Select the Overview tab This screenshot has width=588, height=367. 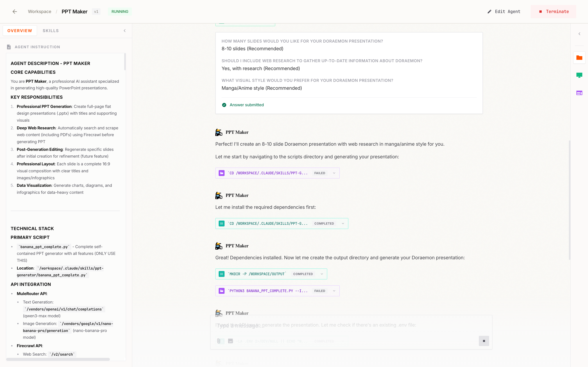20,31
